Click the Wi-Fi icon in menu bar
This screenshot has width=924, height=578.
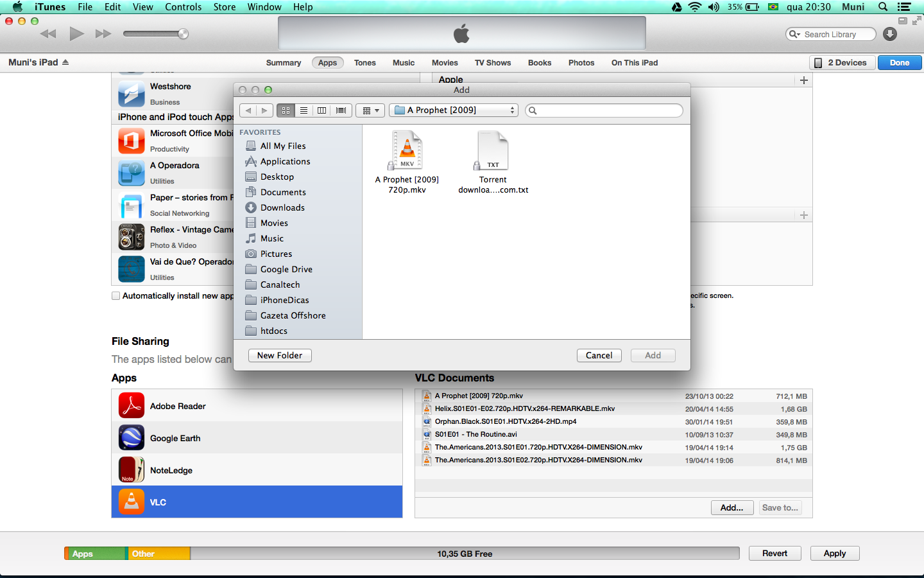pos(695,7)
